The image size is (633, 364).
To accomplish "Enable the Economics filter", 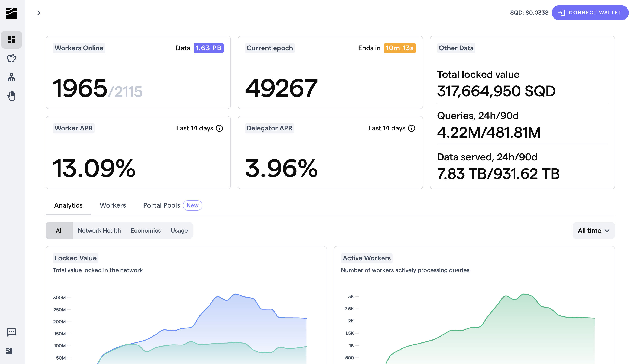I will pyautogui.click(x=146, y=230).
